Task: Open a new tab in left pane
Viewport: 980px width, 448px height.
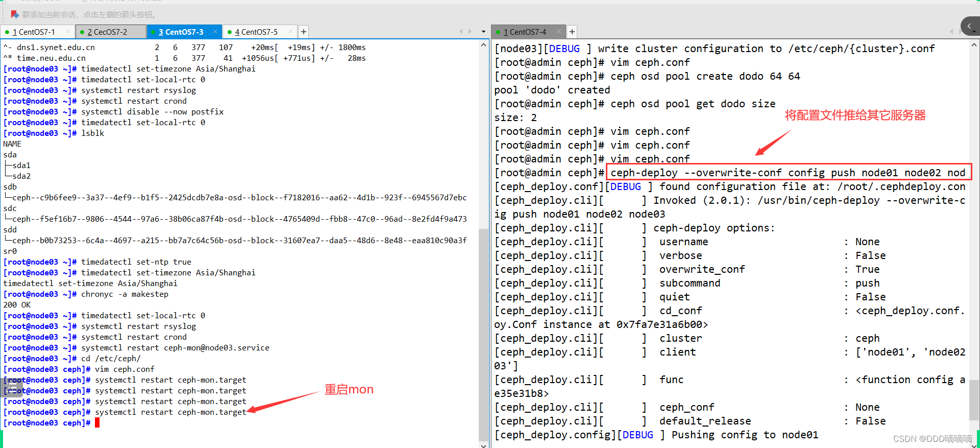Action: click(304, 32)
